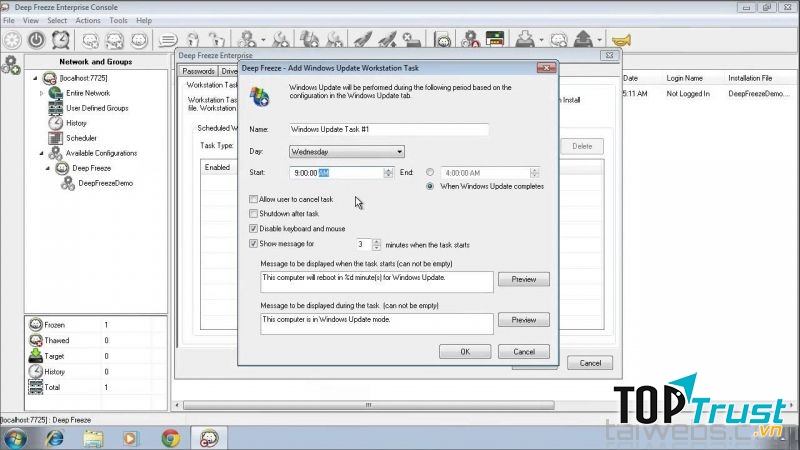Select the End time radio button

pos(430,172)
